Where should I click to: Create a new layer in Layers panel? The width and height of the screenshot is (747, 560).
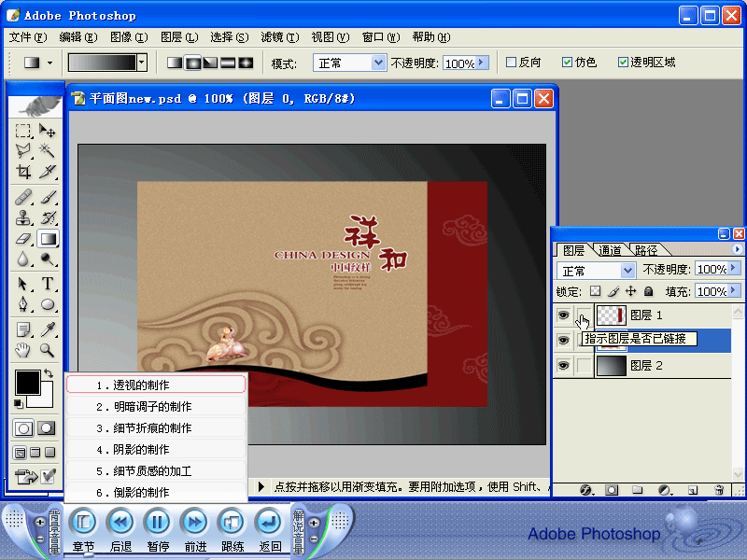click(693, 489)
